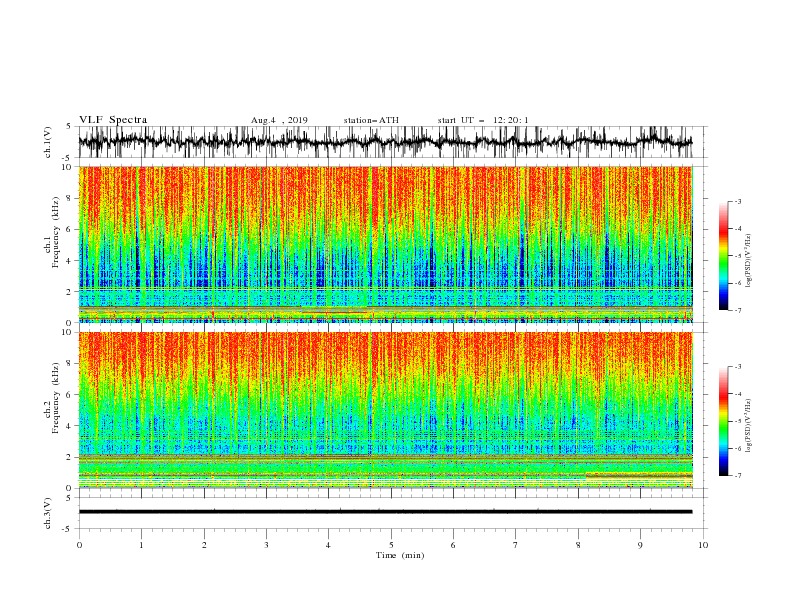Click the log(PSD) label beside ch.2 colorbar
This screenshot has width=792, height=612.
click(x=749, y=426)
